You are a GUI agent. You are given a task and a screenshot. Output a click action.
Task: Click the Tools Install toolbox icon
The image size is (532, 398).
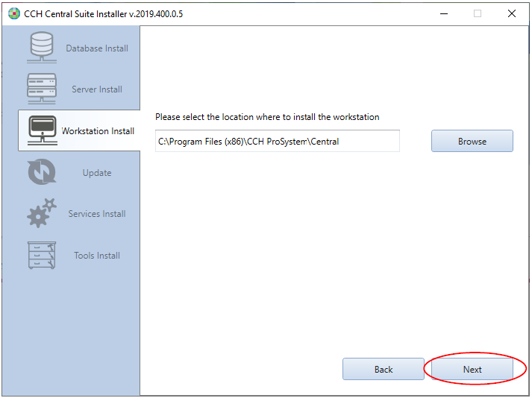tap(42, 256)
